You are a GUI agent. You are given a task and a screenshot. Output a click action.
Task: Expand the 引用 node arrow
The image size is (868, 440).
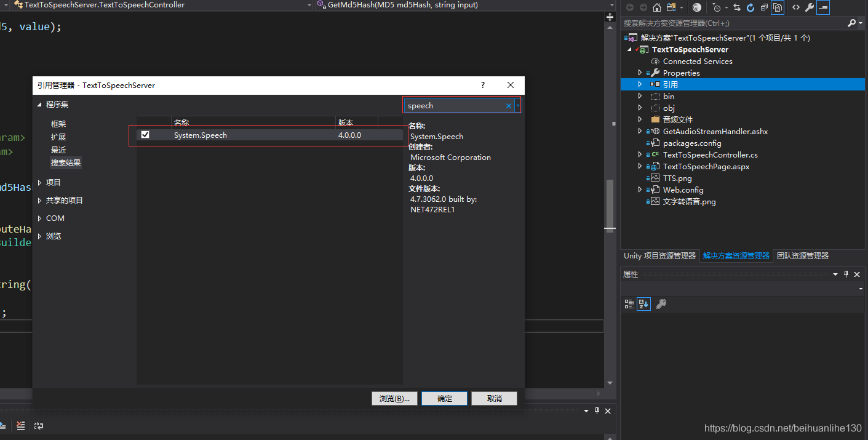[640, 85]
